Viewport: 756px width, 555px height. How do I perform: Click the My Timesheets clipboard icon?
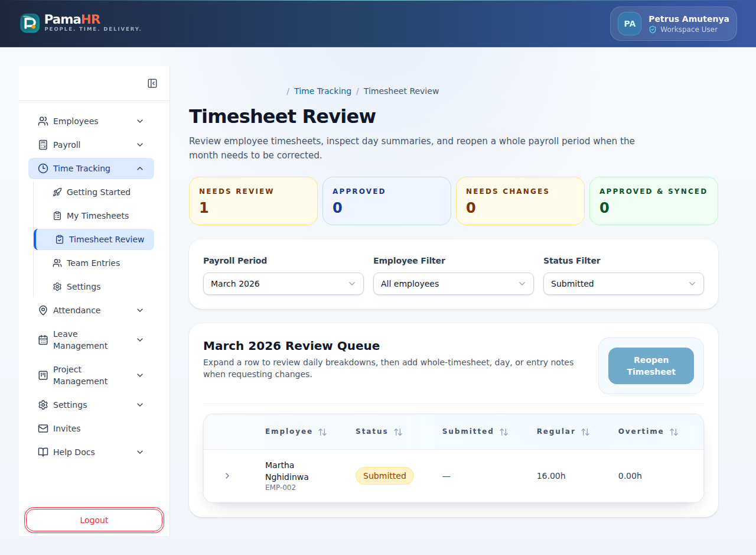57,216
